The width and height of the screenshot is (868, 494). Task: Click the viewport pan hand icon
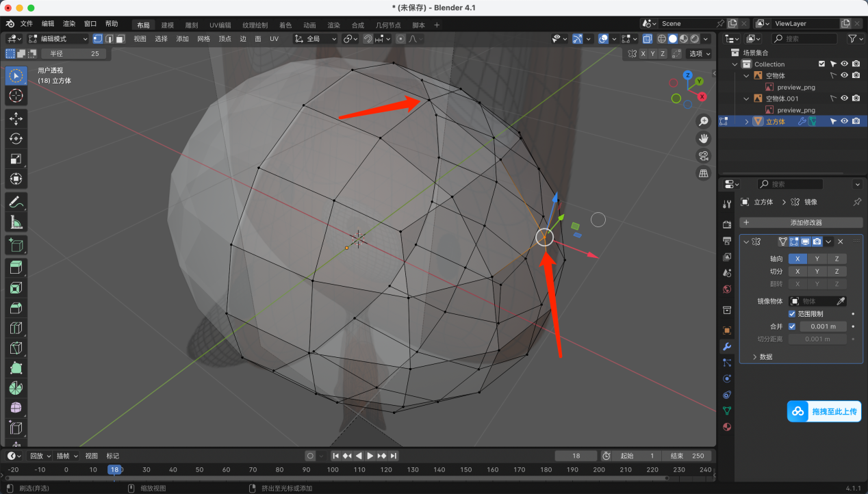[703, 138]
